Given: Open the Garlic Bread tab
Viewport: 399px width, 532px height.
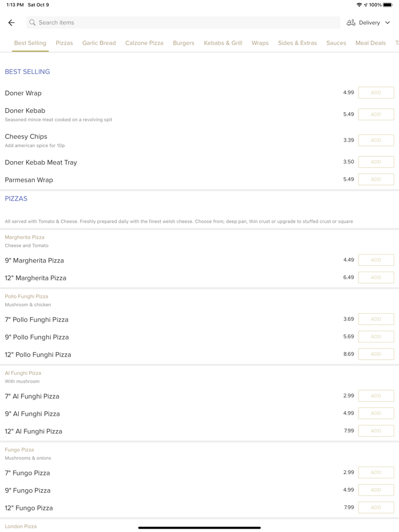Looking at the screenshot, I should [99, 43].
